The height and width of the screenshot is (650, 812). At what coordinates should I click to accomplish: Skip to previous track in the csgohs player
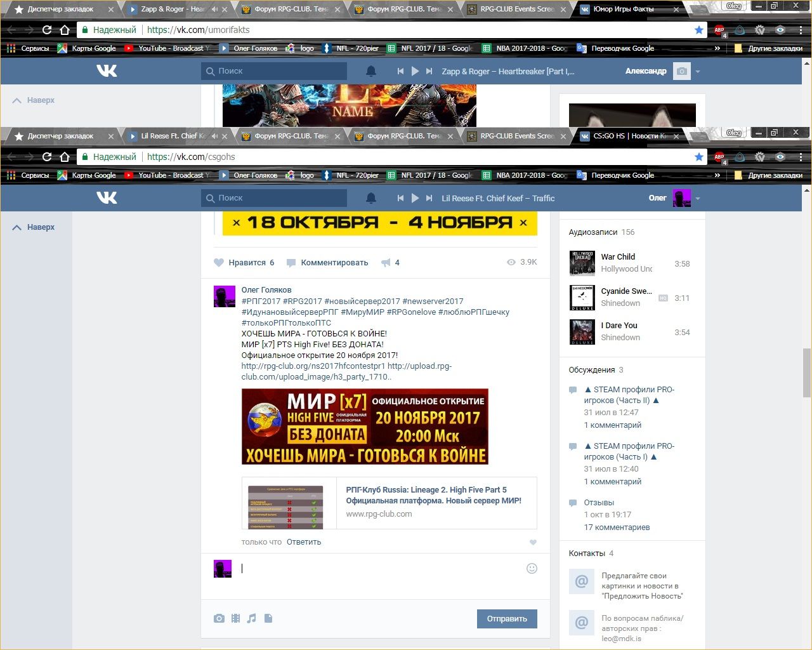point(400,198)
